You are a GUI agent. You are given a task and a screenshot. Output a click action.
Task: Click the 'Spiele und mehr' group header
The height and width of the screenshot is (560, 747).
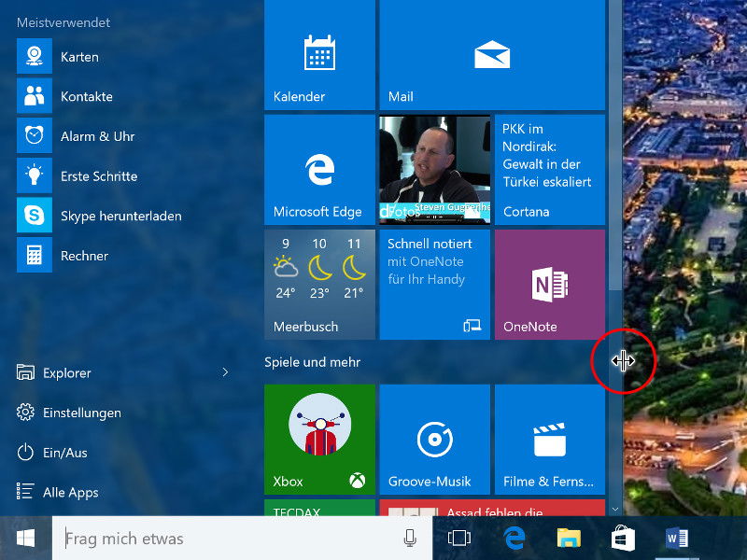tap(313, 362)
